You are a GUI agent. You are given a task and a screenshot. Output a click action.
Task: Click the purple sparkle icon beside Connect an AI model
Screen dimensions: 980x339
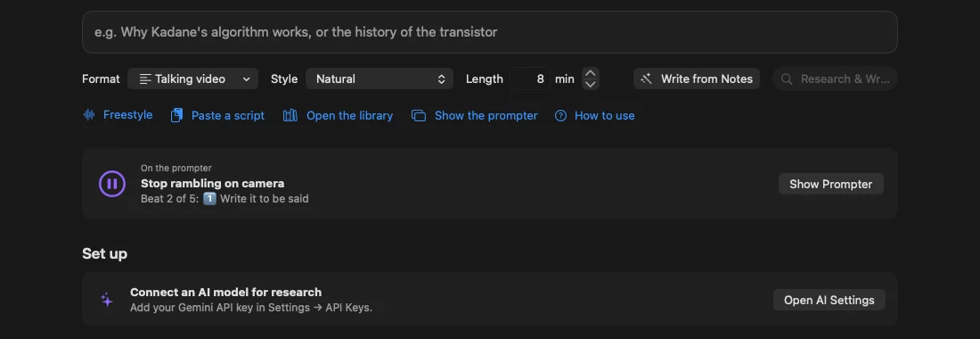pos(107,300)
